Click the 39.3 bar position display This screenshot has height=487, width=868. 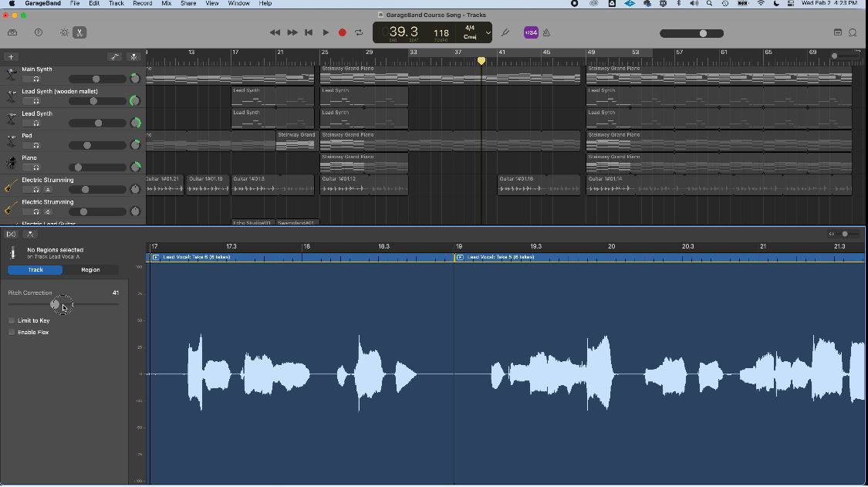pyautogui.click(x=404, y=32)
